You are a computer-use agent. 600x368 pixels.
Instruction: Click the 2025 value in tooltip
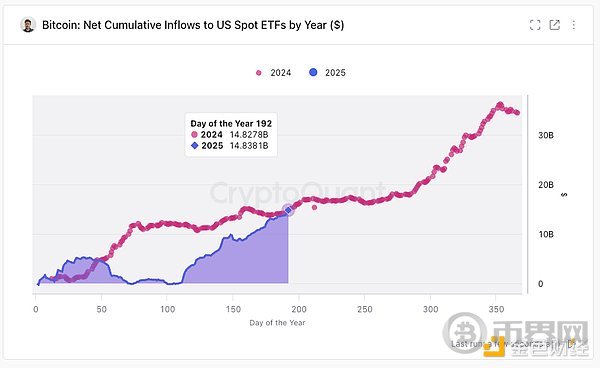coord(249,146)
